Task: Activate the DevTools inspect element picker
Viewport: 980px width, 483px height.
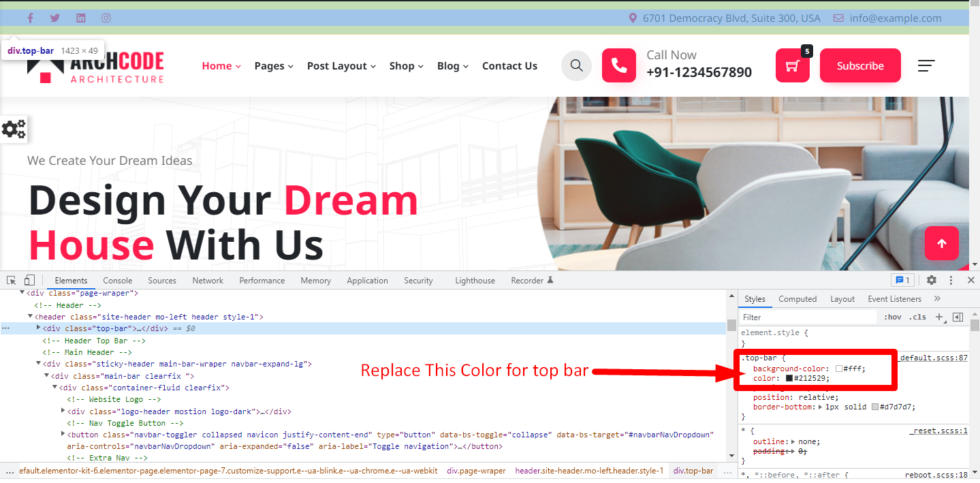Action: point(12,280)
